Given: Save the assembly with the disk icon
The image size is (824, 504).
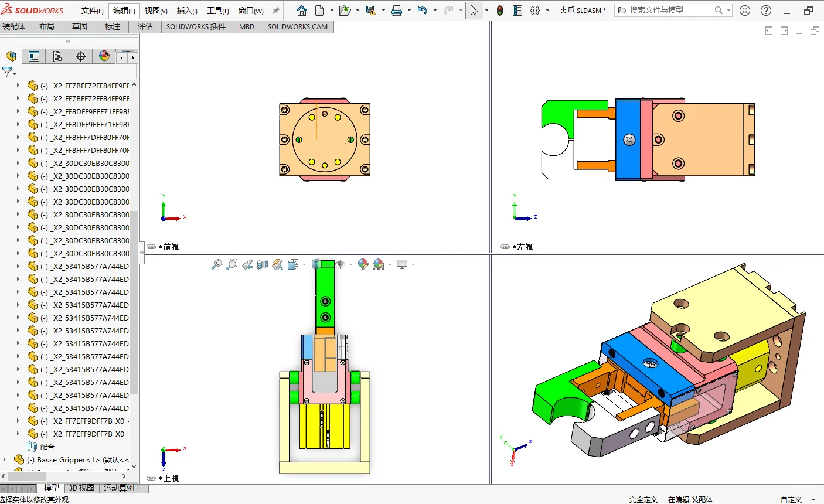Looking at the screenshot, I should point(370,11).
